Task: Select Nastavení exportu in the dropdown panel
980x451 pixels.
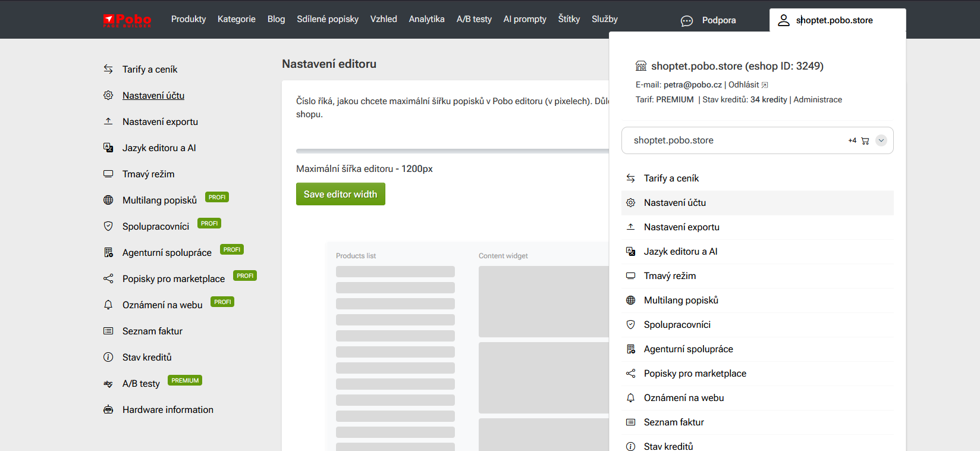Action: click(681, 227)
